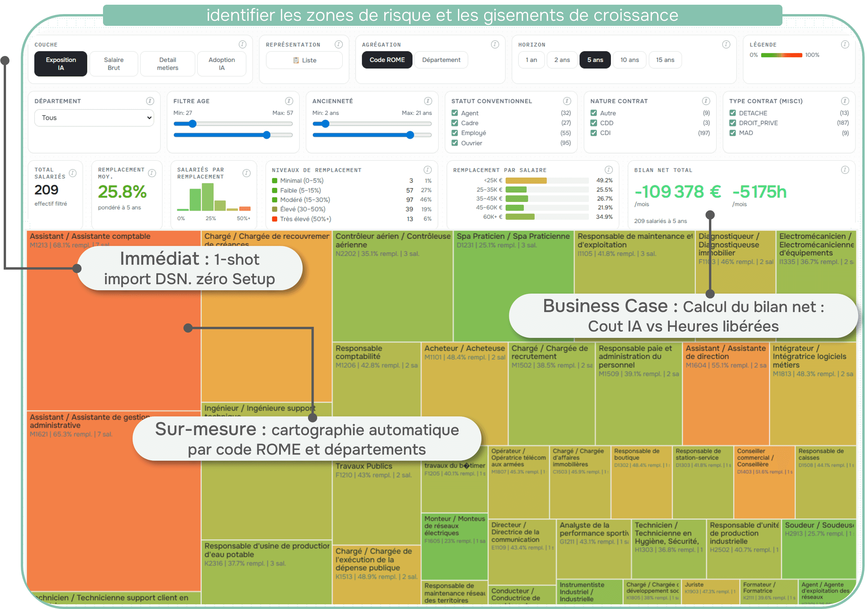Show info for Statut Conventionnel
This screenshot has width=868, height=609.
(x=567, y=101)
